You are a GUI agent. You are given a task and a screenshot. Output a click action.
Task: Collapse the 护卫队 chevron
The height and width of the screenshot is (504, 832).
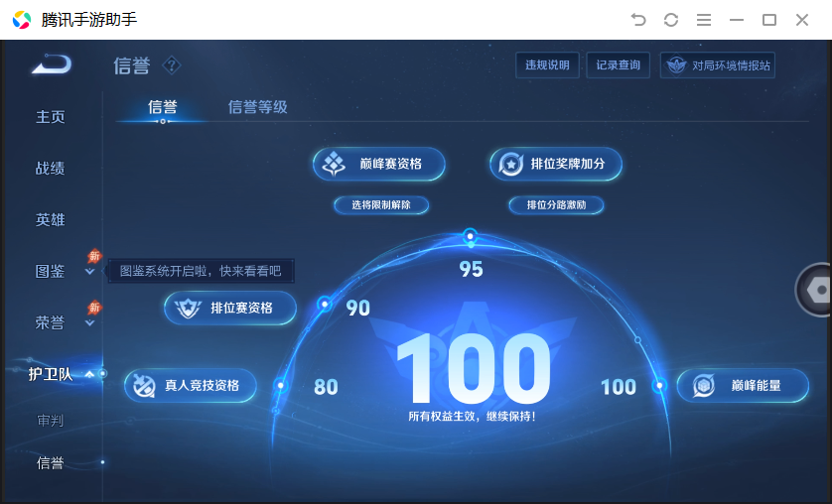(89, 374)
